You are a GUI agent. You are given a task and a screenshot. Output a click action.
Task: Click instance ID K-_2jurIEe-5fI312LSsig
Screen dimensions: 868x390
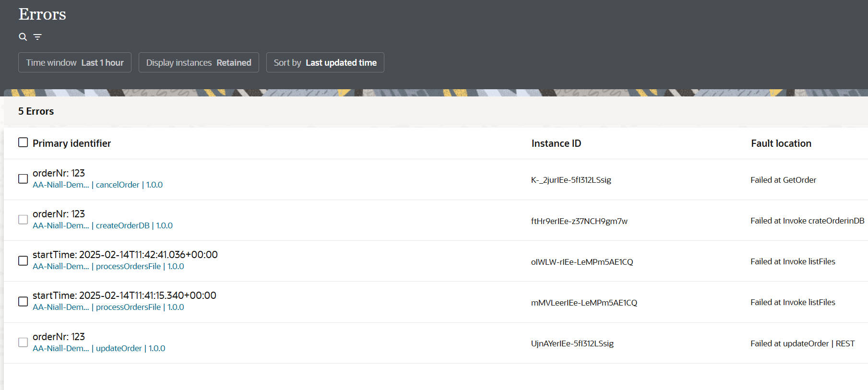[571, 180]
